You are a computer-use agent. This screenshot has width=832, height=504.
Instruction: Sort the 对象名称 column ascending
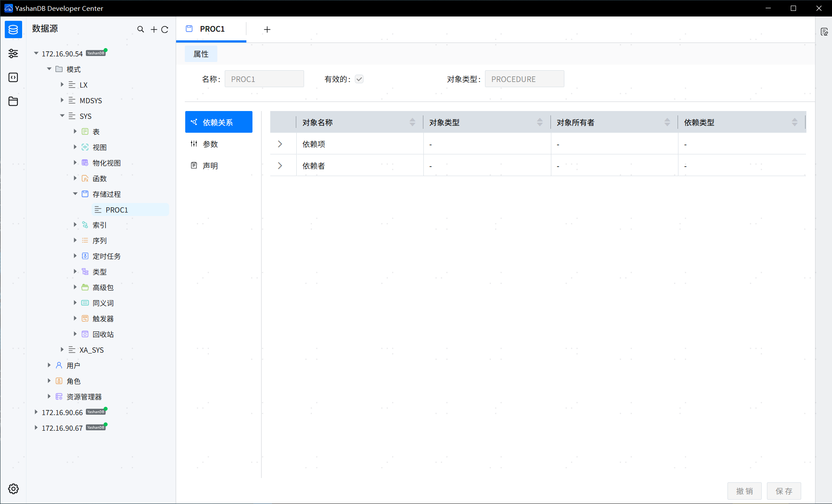[x=412, y=120]
